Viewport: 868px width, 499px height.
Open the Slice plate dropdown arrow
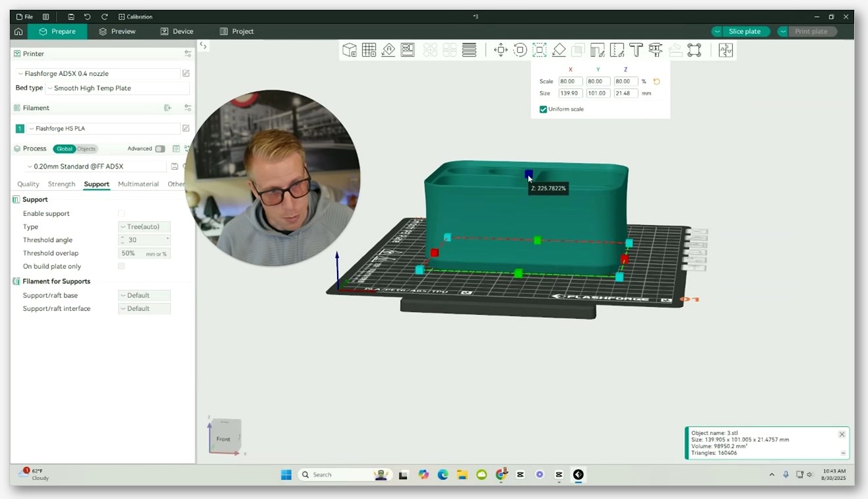click(x=717, y=32)
